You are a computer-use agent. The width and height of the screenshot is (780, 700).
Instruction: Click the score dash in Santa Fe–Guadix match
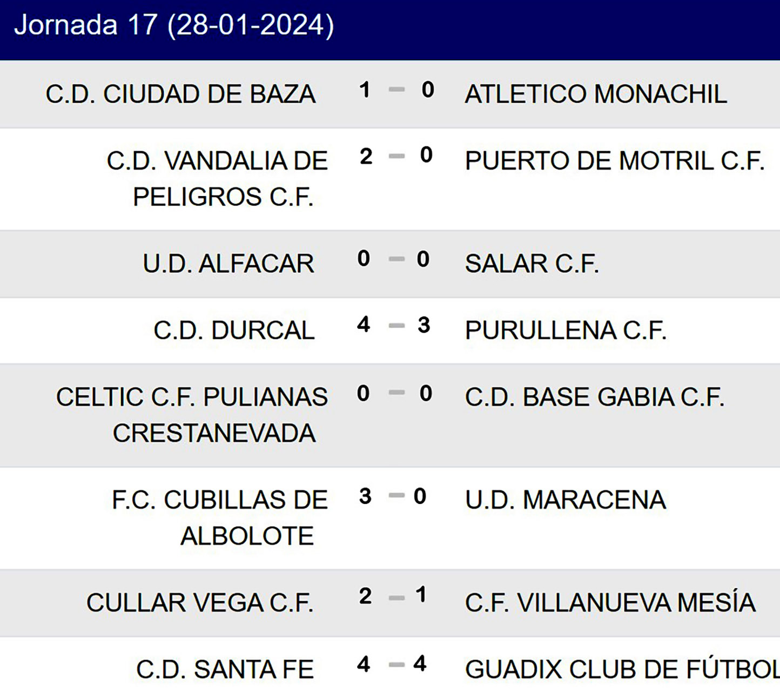tap(396, 664)
